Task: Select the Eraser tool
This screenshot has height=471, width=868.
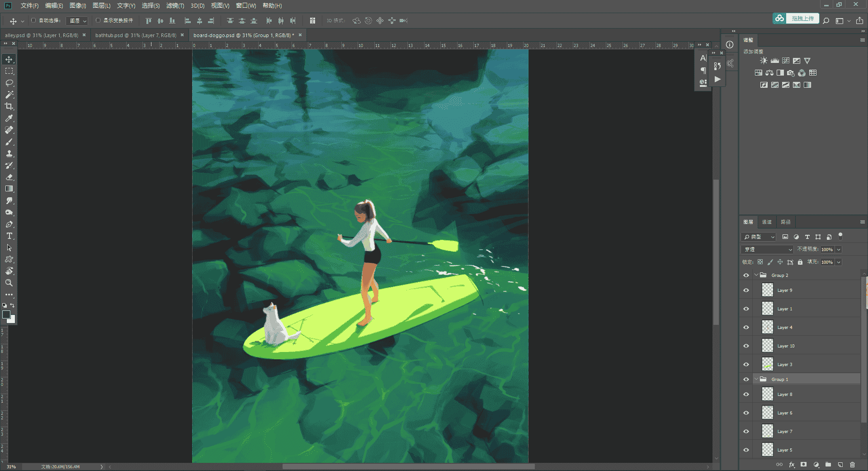Action: [9, 177]
